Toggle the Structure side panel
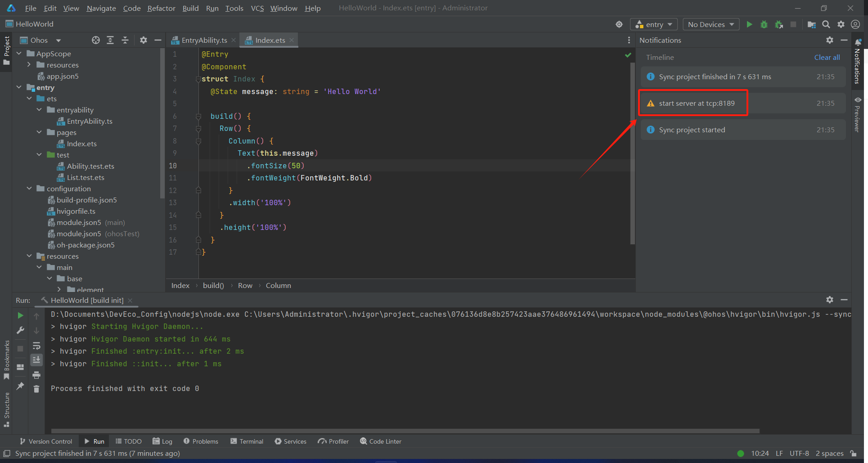The image size is (868, 463). pos(6,409)
